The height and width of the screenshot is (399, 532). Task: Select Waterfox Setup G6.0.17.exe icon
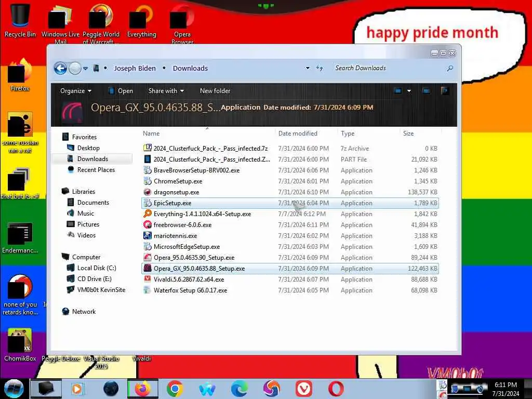pyautogui.click(x=147, y=290)
